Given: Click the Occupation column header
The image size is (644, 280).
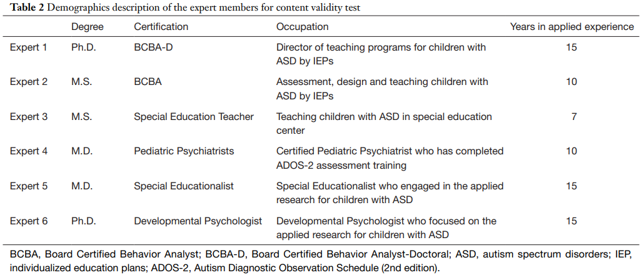Looking at the screenshot, I should pyautogui.click(x=303, y=27).
